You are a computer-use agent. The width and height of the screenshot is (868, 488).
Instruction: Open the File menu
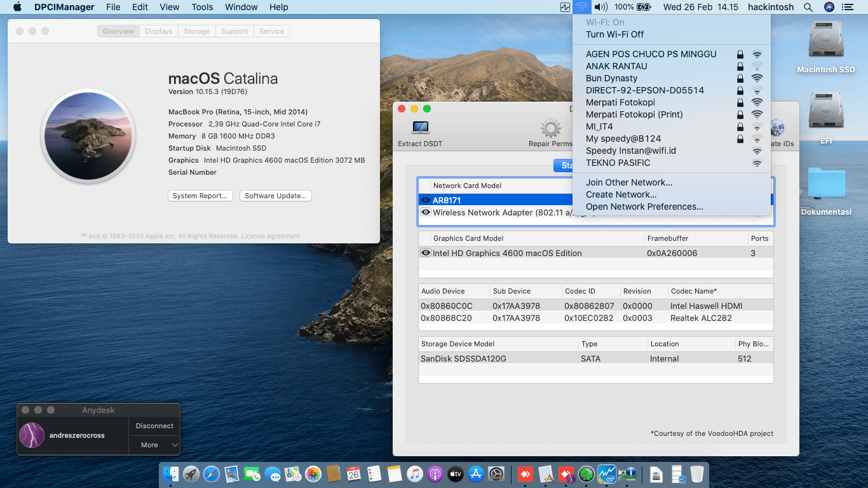coord(113,7)
